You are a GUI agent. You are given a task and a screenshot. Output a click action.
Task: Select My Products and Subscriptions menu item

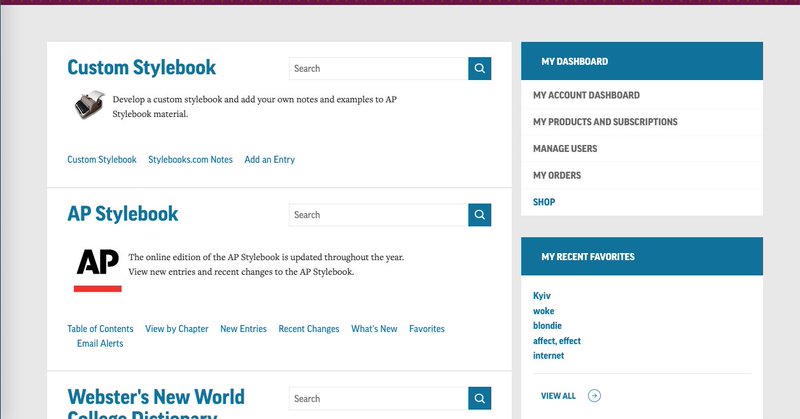tap(642, 122)
